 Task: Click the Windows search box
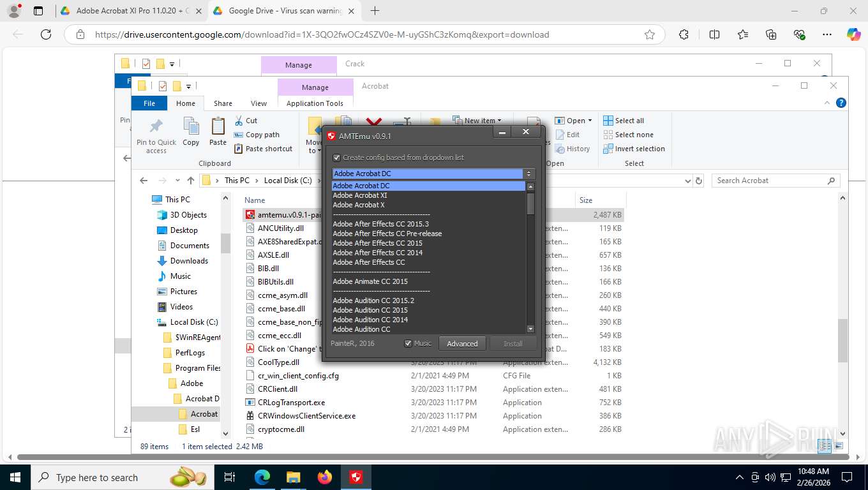[x=121, y=477]
